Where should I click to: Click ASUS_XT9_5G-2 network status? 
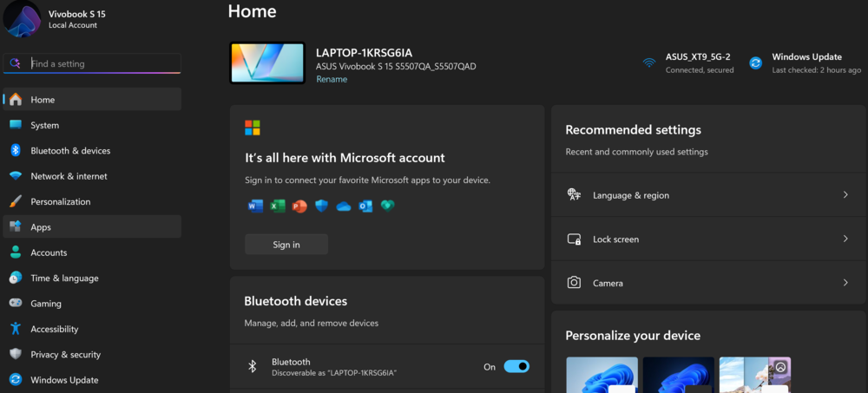[688, 62]
